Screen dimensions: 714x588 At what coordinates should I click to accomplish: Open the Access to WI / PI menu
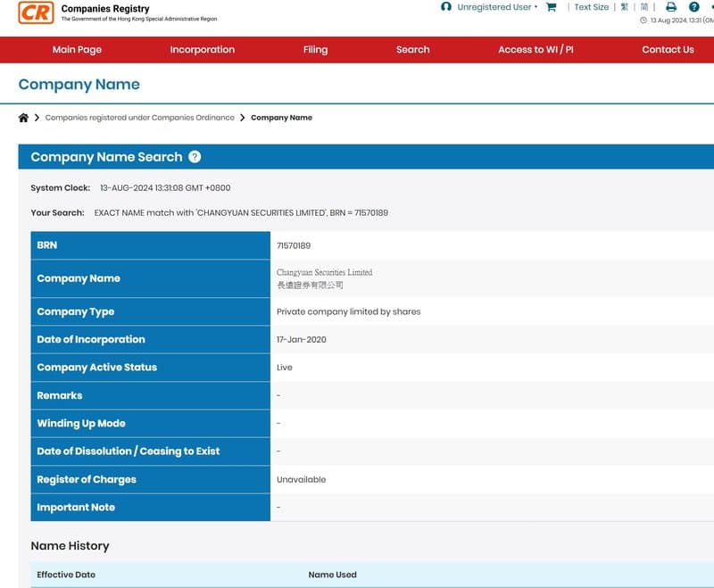tap(536, 50)
